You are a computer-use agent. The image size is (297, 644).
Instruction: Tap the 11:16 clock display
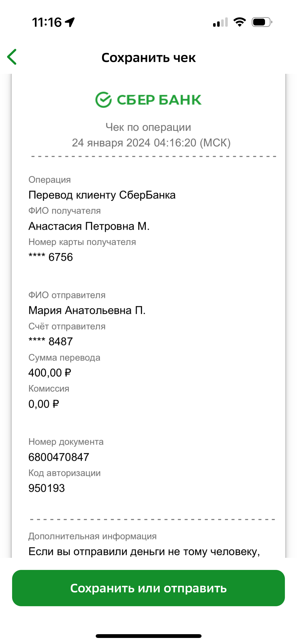pos(47,22)
